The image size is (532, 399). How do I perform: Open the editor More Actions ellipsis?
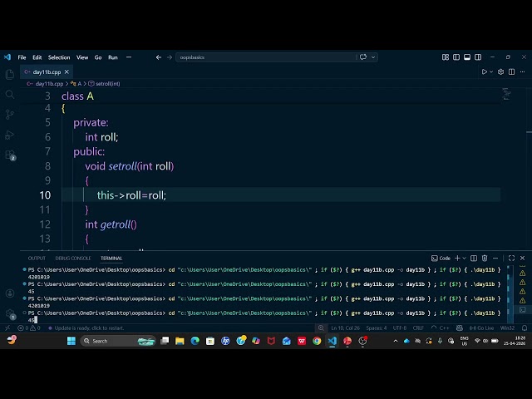point(522,72)
